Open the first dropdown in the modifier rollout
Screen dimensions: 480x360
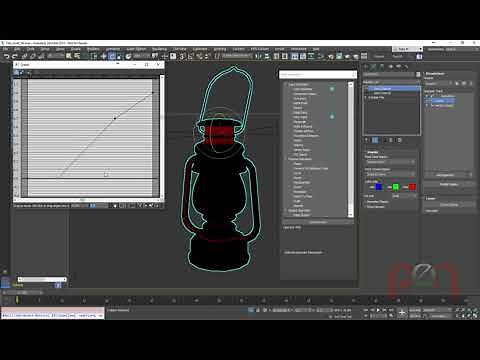click(x=390, y=162)
